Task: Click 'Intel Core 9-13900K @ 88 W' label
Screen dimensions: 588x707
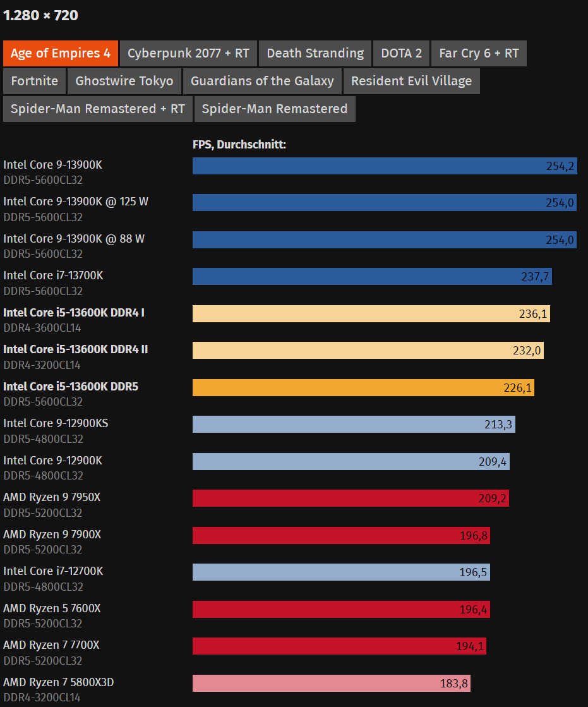Action: pos(74,239)
